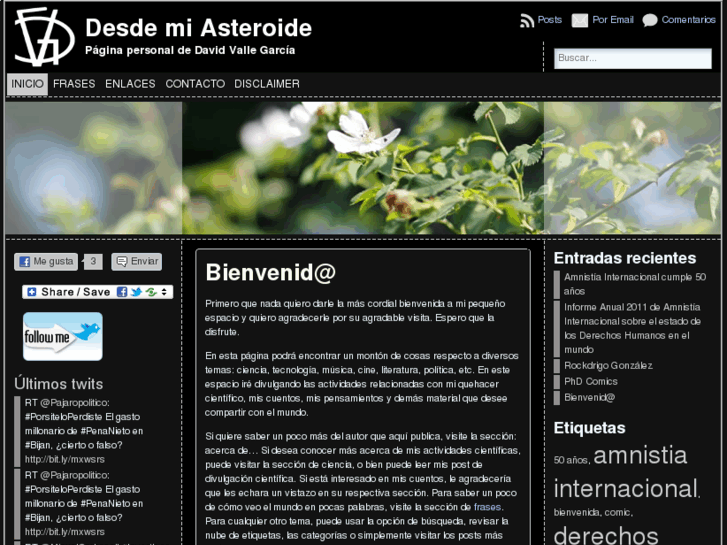Click the Bienvenid@ post heading
The width and height of the screenshot is (727, 545).
(271, 272)
